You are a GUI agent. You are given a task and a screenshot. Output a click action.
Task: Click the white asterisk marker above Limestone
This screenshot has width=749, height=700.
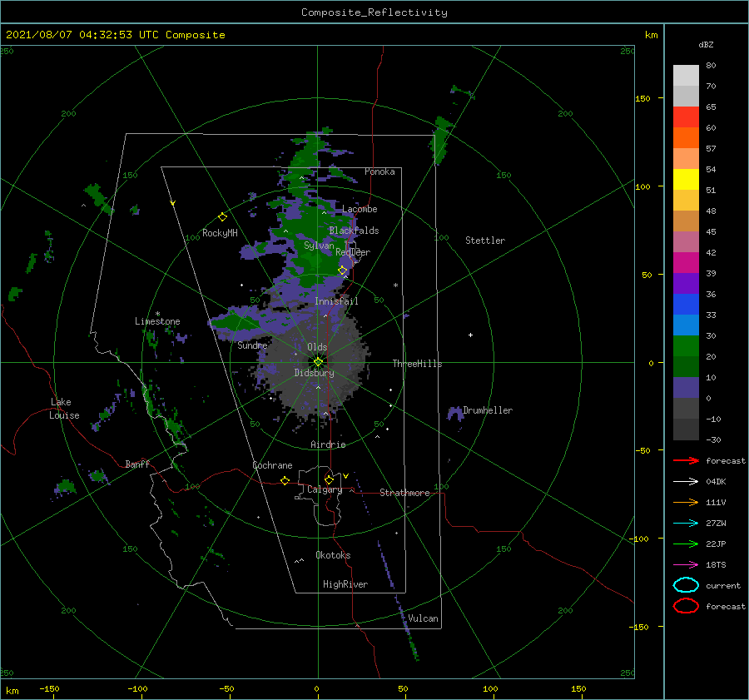coord(157,314)
